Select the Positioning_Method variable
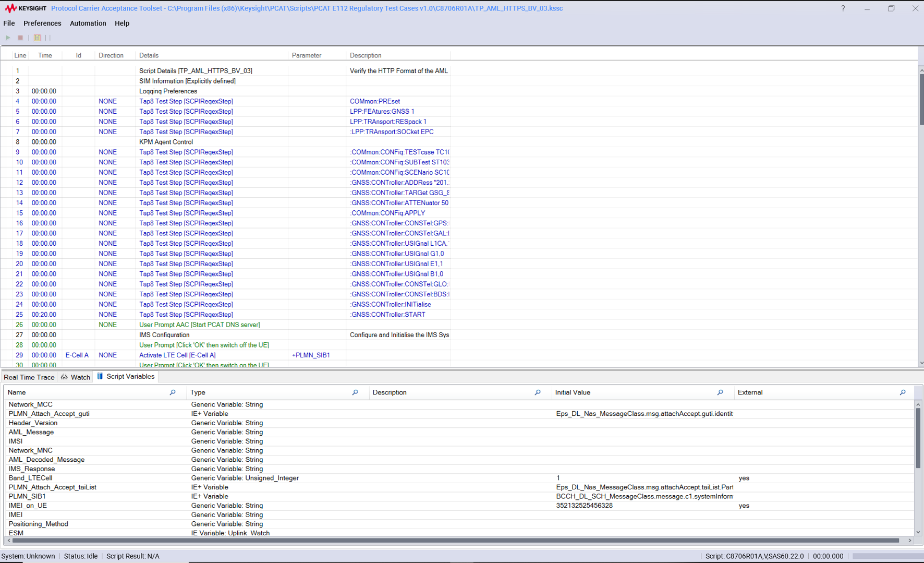The image size is (924, 563). click(x=459, y=524)
